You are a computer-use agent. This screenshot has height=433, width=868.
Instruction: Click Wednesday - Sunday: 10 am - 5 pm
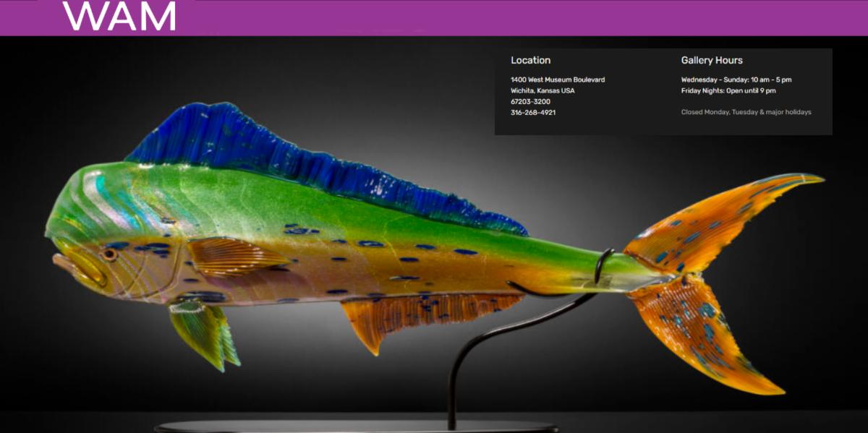click(736, 80)
